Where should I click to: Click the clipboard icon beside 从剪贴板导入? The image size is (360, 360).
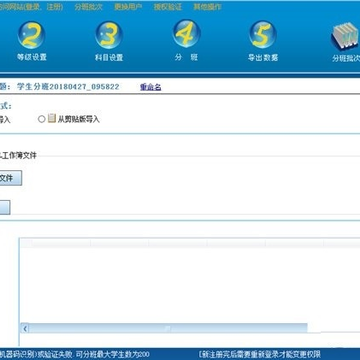click(52, 118)
